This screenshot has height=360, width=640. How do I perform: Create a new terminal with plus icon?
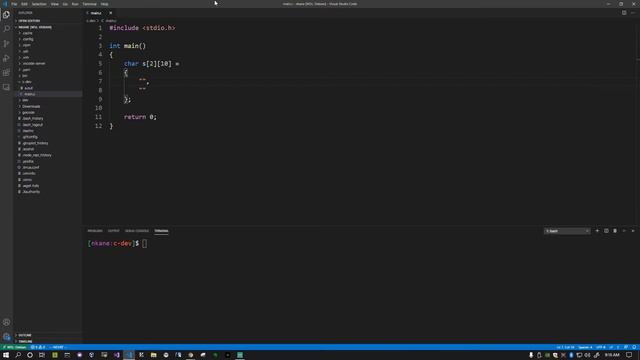(597, 231)
